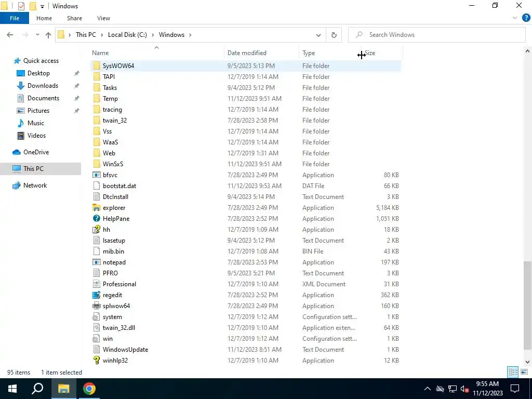This screenshot has height=399, width=532.
Task: Select Quick access in navigation pane
Action: (x=41, y=61)
